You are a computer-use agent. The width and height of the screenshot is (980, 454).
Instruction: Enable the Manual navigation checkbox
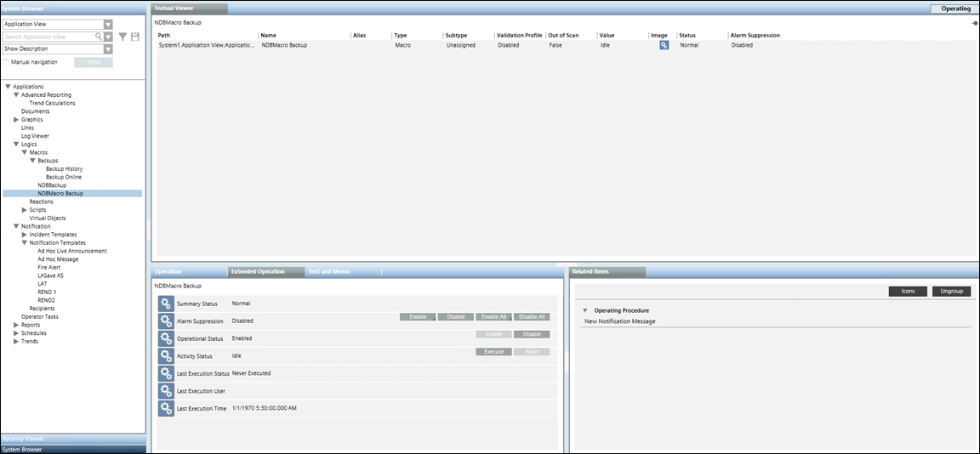(x=7, y=62)
